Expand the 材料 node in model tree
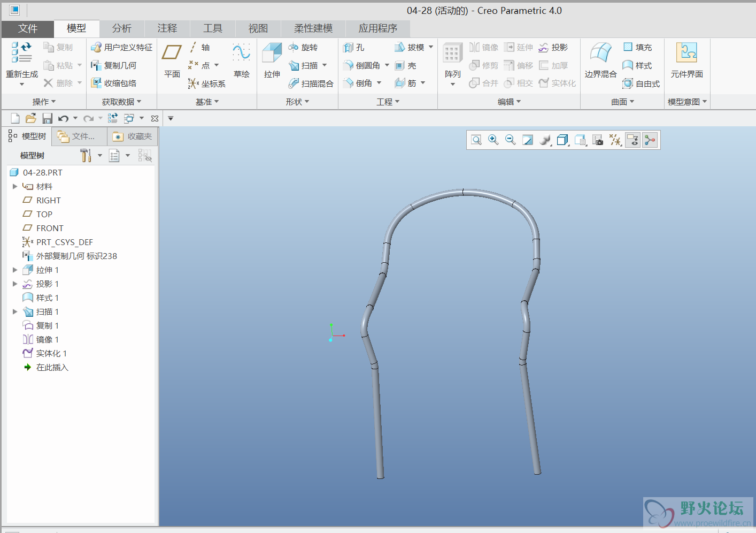This screenshot has height=533, width=756. point(15,187)
